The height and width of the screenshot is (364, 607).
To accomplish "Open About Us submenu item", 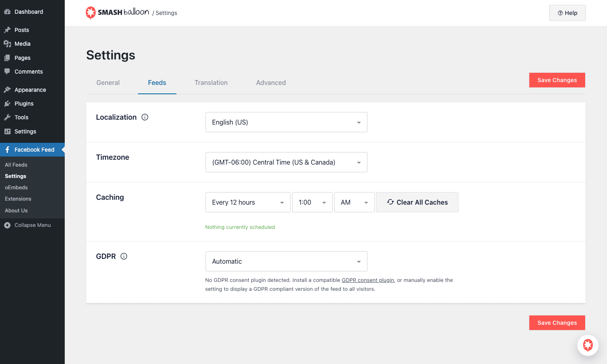I will point(16,210).
